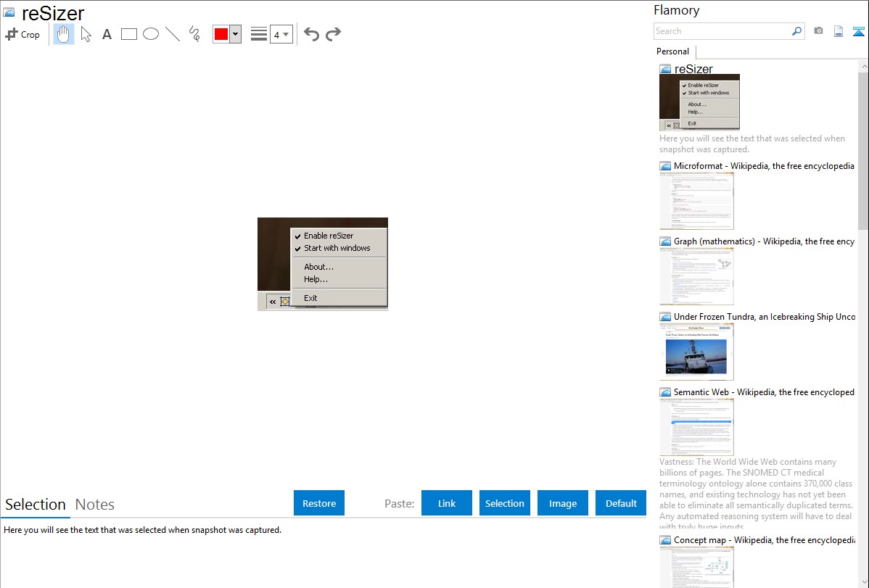Click into the Flamory Search field
869x588 pixels.
722,31
